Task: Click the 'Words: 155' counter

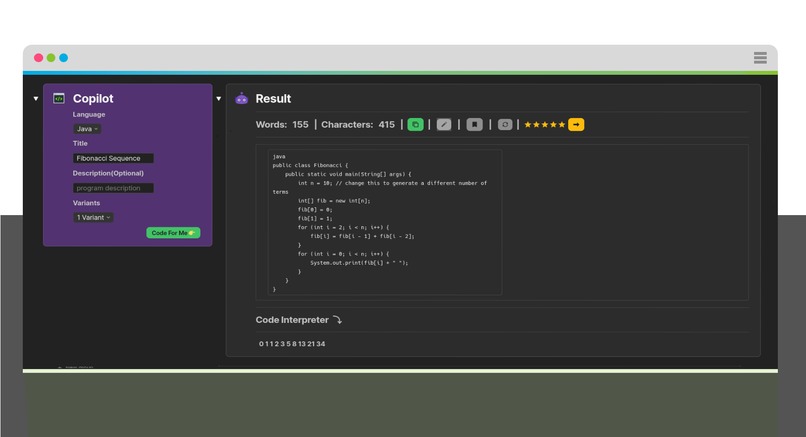Action: click(282, 124)
